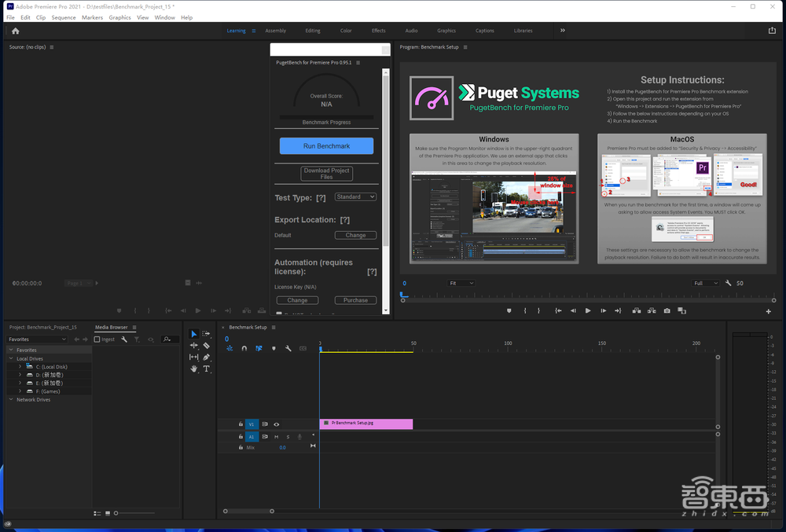Click the Run Benchmark button
This screenshot has height=532, width=786.
click(326, 146)
